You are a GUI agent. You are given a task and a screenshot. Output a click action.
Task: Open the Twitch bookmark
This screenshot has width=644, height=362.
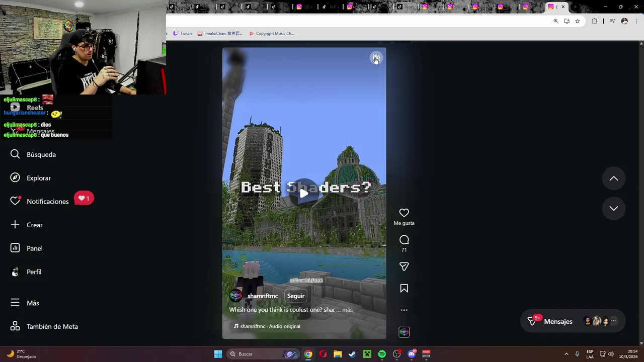[182, 33]
